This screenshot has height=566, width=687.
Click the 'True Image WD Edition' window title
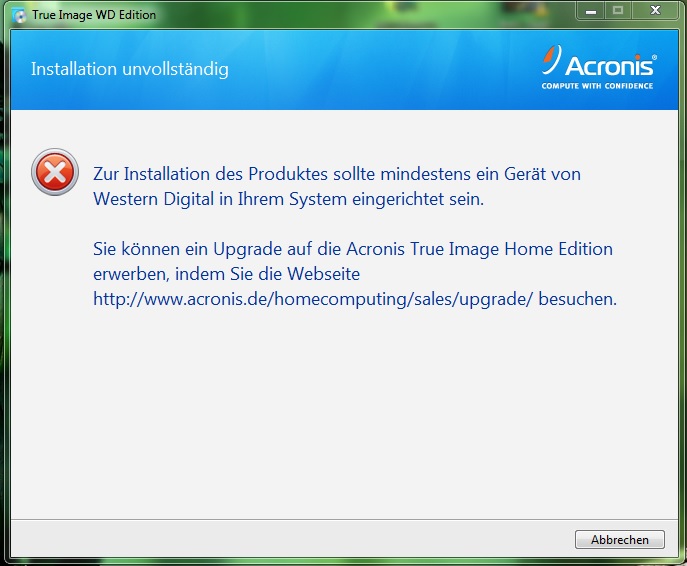click(94, 15)
